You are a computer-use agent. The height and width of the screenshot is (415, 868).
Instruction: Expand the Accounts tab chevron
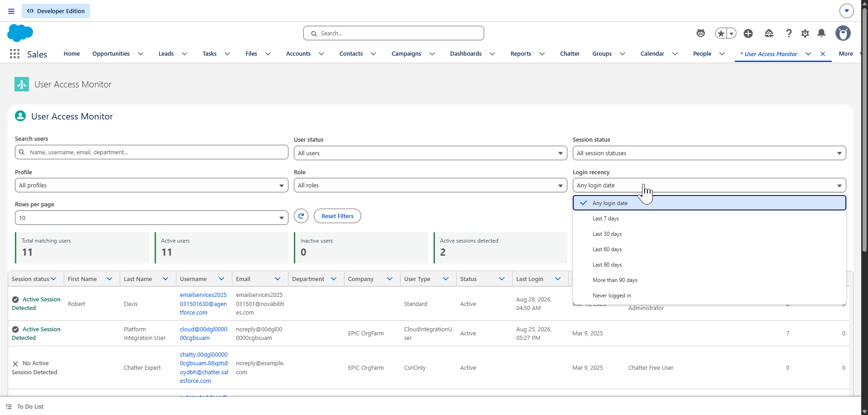click(321, 54)
